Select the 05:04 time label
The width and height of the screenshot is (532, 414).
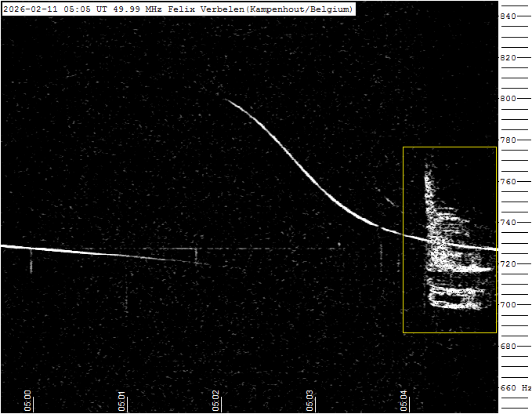pos(404,400)
